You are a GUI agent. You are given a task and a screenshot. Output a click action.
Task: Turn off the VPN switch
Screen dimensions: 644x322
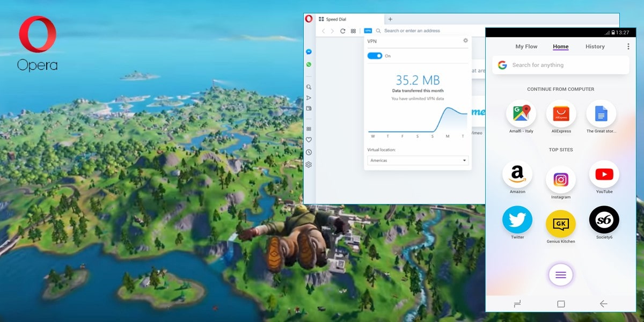tap(375, 56)
